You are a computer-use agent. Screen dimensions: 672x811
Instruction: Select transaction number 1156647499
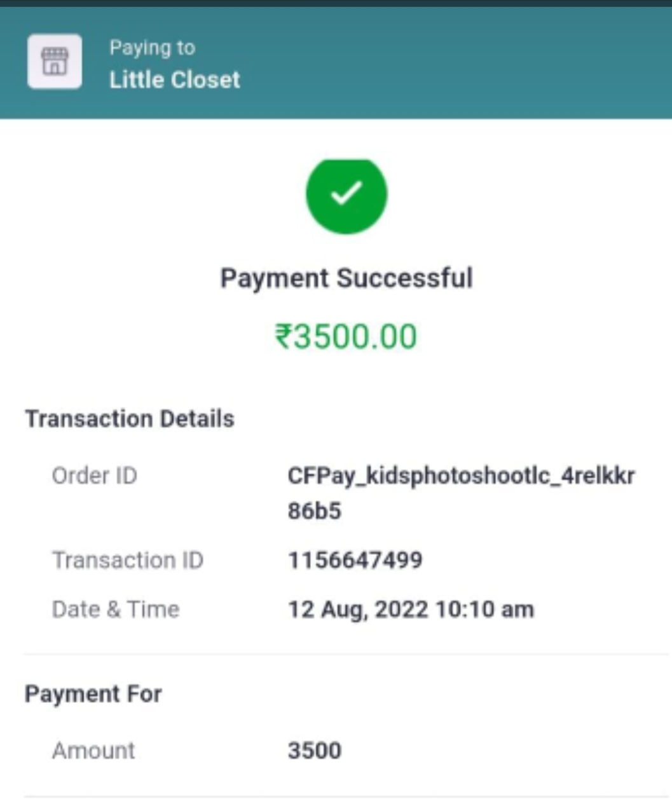(x=355, y=560)
